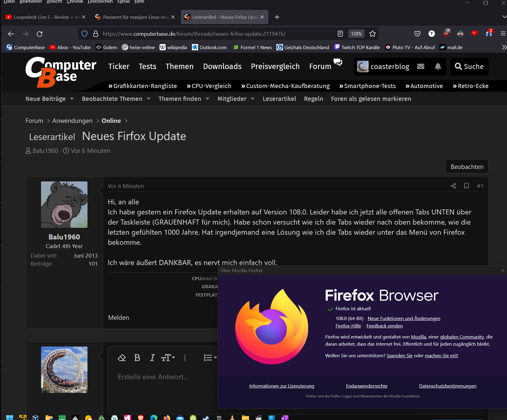Open inbox envelope icon in header
Screen dimensions: 507x420
click(x=421, y=66)
